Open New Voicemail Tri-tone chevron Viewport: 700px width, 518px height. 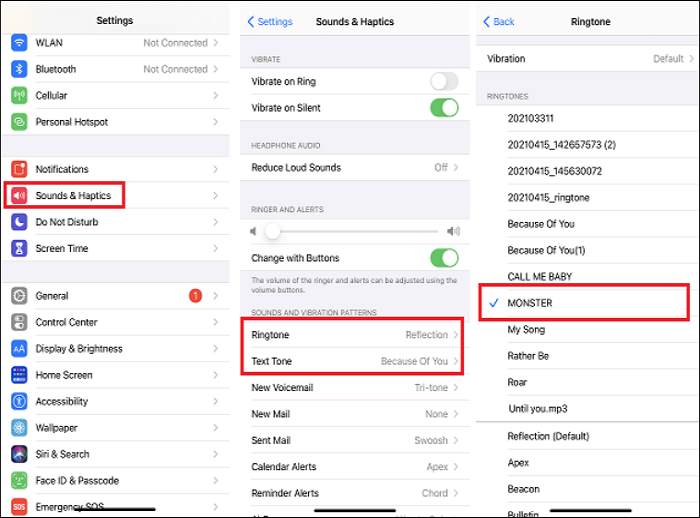[x=456, y=388]
